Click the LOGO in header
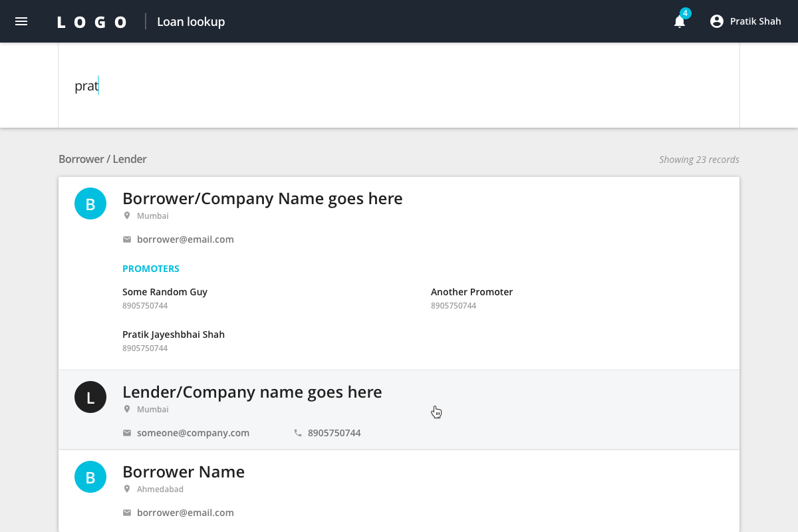Image resolution: width=798 pixels, height=532 pixels. [x=92, y=22]
